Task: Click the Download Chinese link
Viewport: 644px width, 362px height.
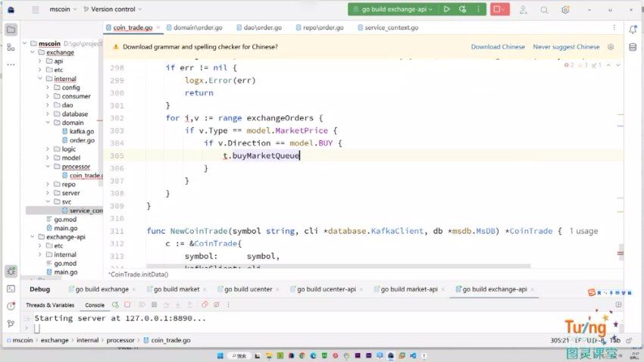Action: pyautogui.click(x=498, y=47)
